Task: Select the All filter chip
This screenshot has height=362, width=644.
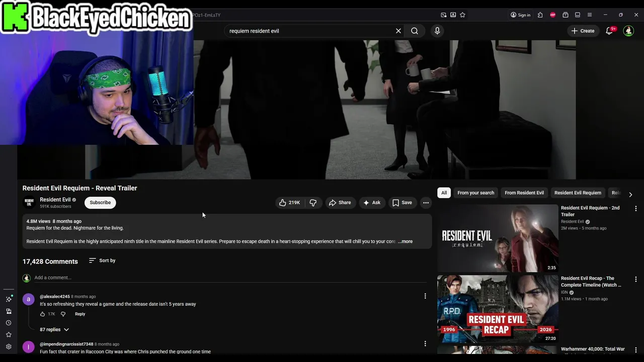Action: pos(444,193)
